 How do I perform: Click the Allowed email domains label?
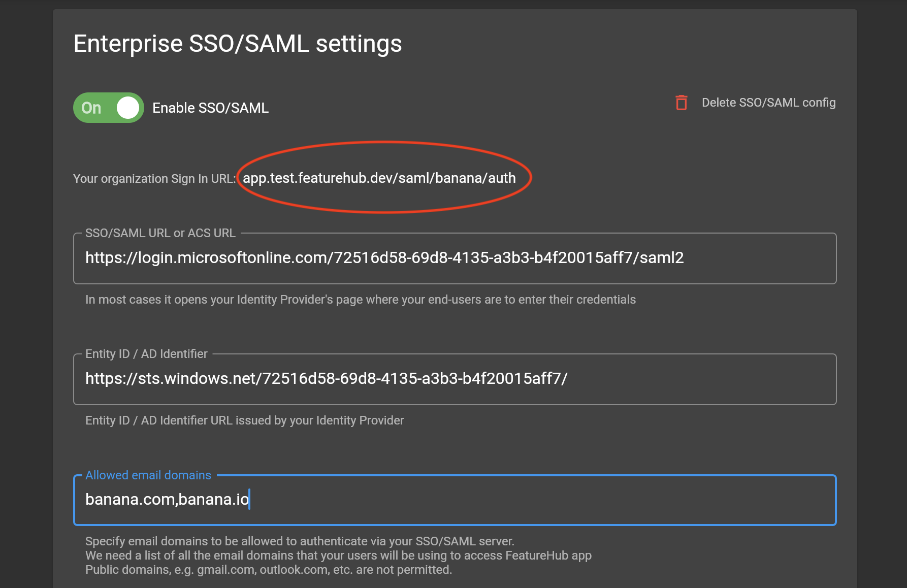click(x=148, y=475)
